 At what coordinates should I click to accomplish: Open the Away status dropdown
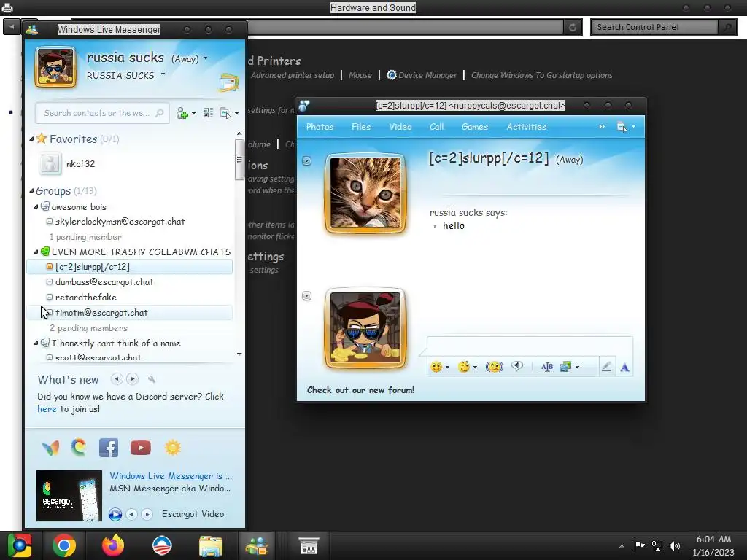pos(205,58)
